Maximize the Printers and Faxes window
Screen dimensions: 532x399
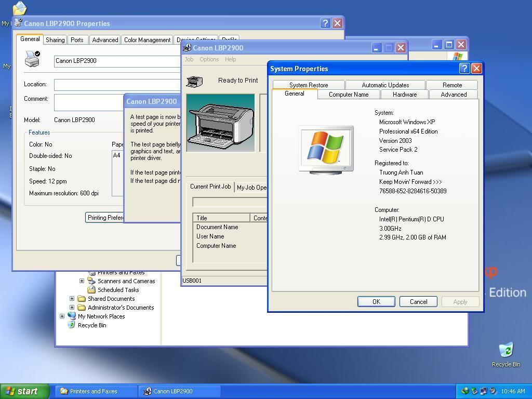coord(449,45)
